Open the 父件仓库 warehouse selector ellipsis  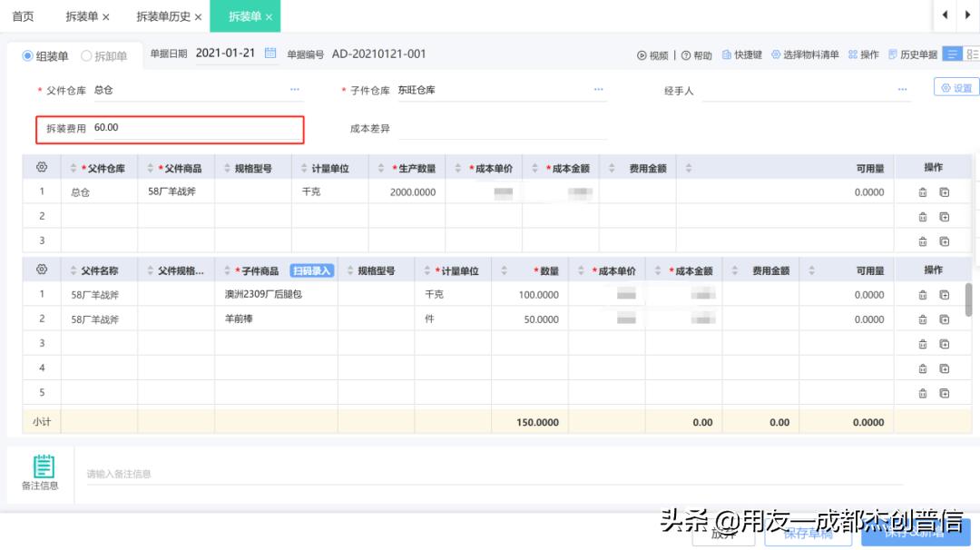pos(294,89)
